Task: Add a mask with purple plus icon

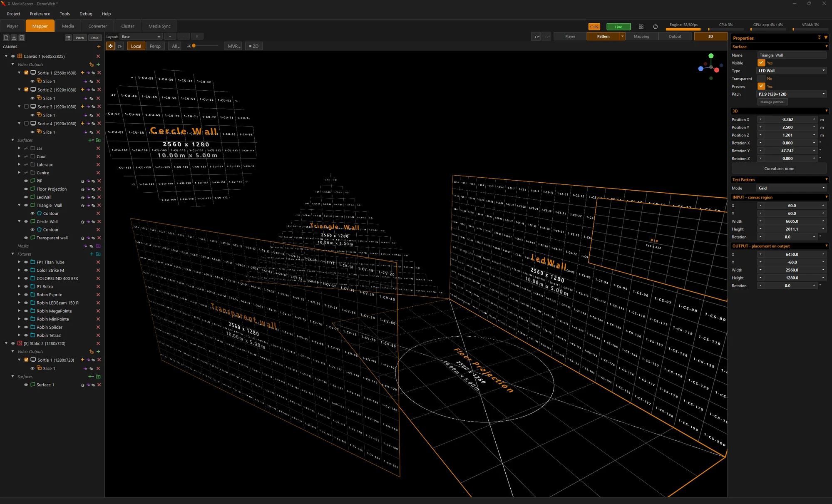Action: click(x=85, y=246)
